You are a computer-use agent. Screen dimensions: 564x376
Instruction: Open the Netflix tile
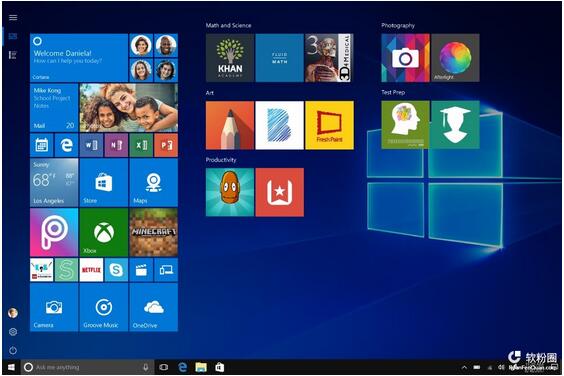click(91, 270)
